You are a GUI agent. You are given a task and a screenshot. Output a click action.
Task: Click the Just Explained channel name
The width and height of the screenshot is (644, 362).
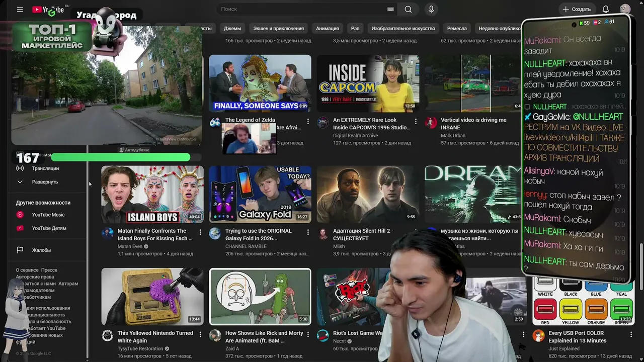(564, 348)
